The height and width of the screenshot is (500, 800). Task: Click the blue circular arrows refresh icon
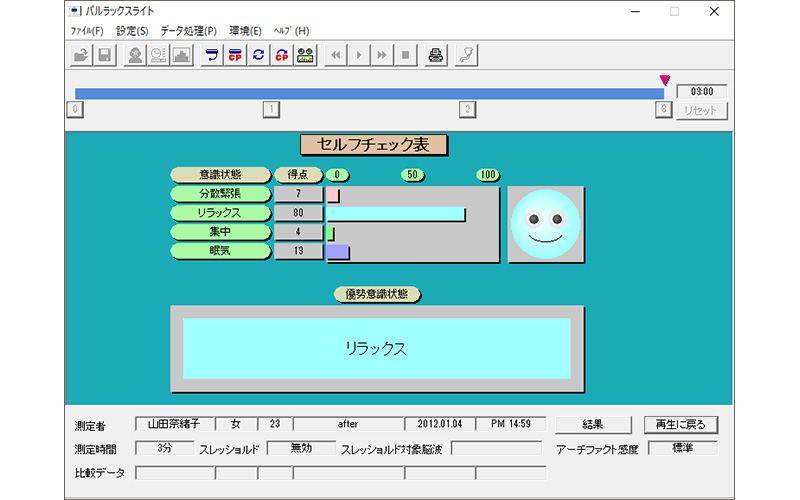coord(259,55)
